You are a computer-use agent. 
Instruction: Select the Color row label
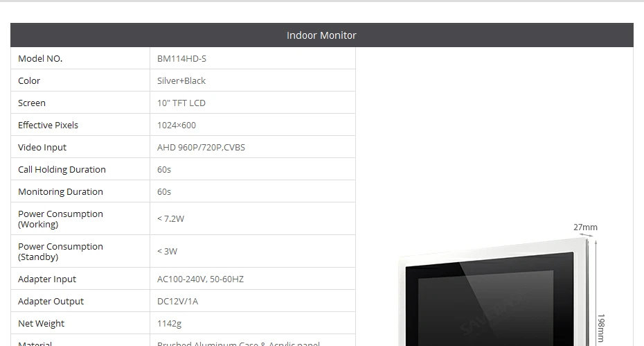click(29, 80)
